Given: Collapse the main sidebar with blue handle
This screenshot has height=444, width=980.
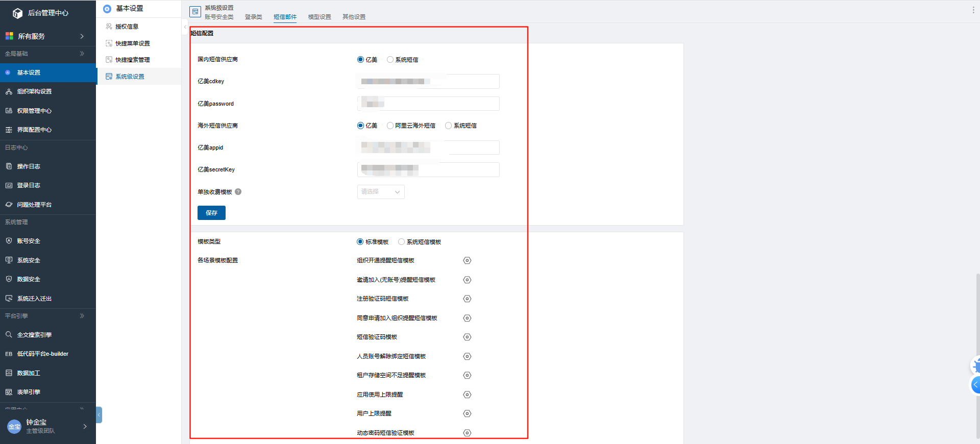Looking at the screenshot, I should 99,415.
